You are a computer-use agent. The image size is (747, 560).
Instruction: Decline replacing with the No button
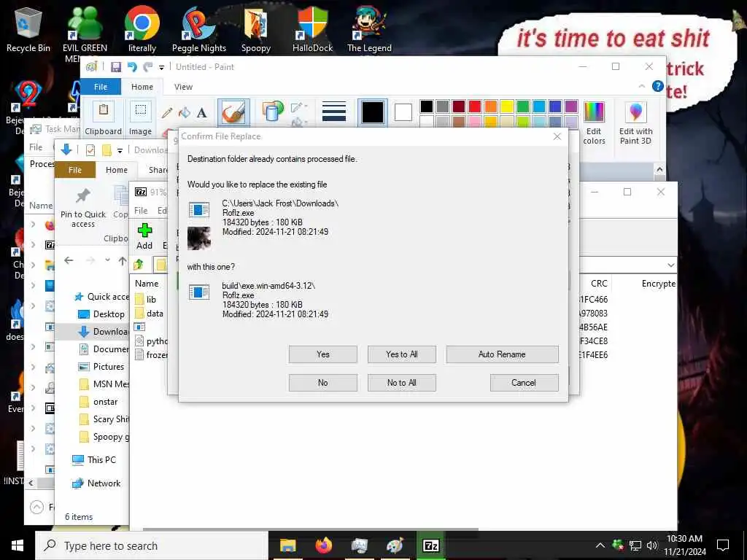[322, 383]
